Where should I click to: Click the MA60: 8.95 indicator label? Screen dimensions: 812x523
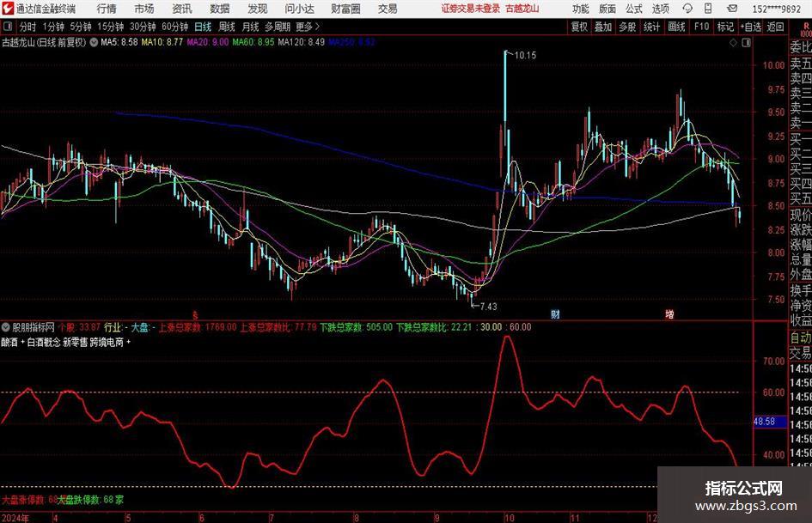pos(253,42)
